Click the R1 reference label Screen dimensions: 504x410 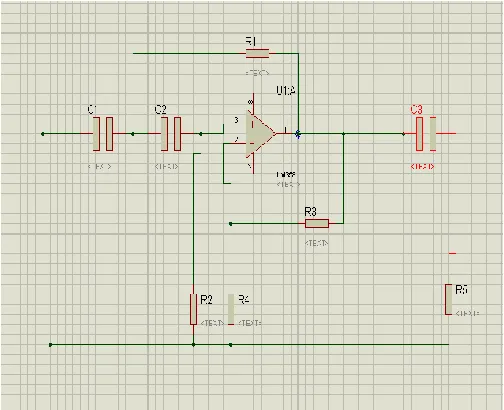point(251,42)
